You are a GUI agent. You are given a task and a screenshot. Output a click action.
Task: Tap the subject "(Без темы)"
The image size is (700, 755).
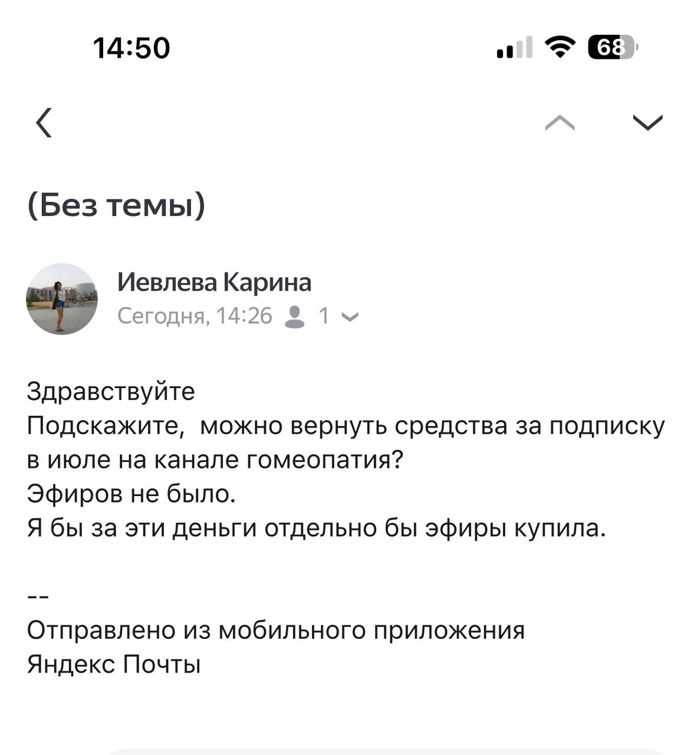[116, 205]
